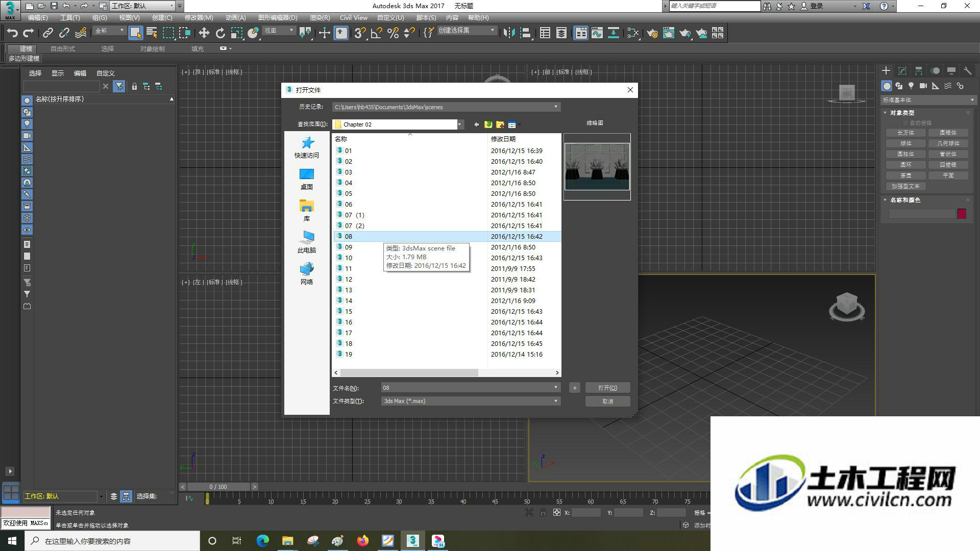Click the Cancel button in dialog
980x551 pixels.
(x=607, y=402)
